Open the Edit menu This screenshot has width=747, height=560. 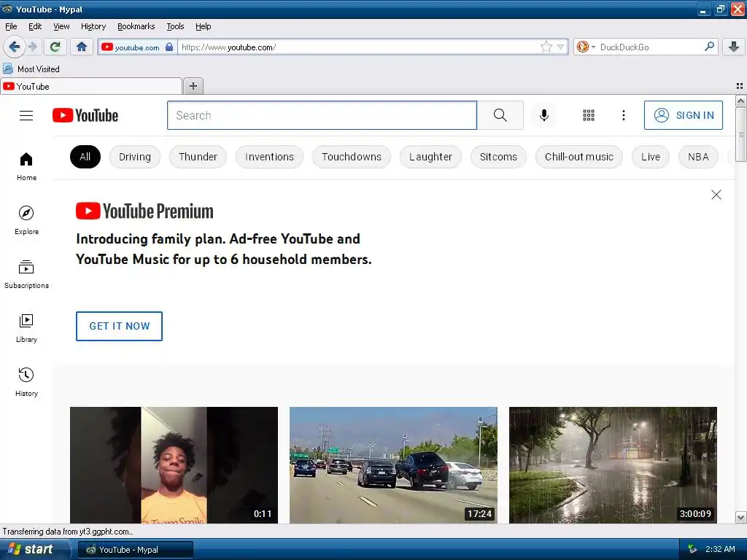[35, 26]
